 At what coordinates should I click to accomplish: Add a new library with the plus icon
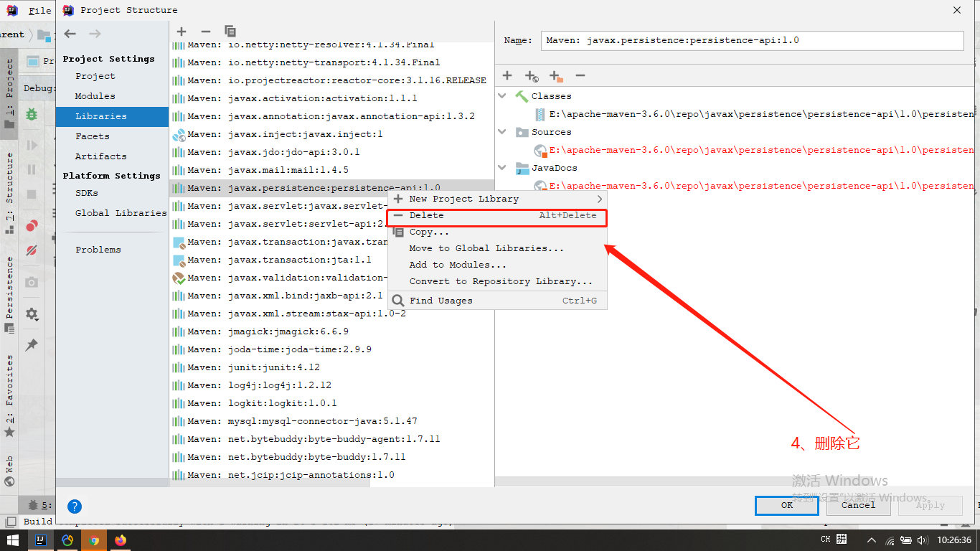(x=182, y=32)
